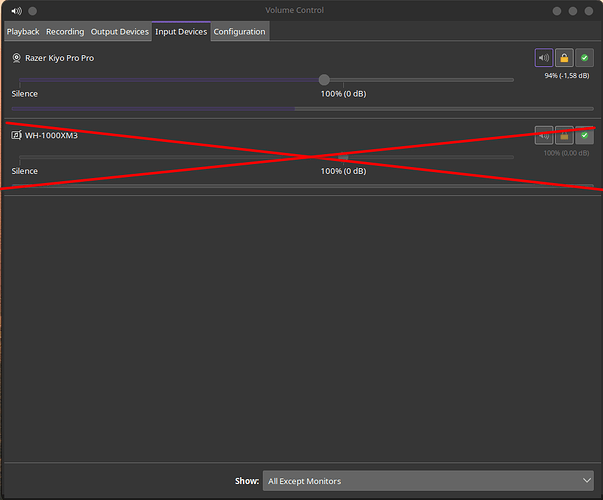Click the WH-1000XM3 device name
The height and width of the screenshot is (500, 603).
(x=52, y=135)
